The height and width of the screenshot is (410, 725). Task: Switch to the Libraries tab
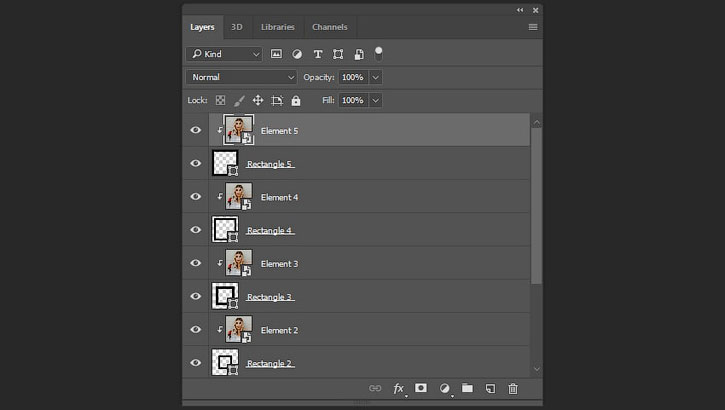point(277,27)
